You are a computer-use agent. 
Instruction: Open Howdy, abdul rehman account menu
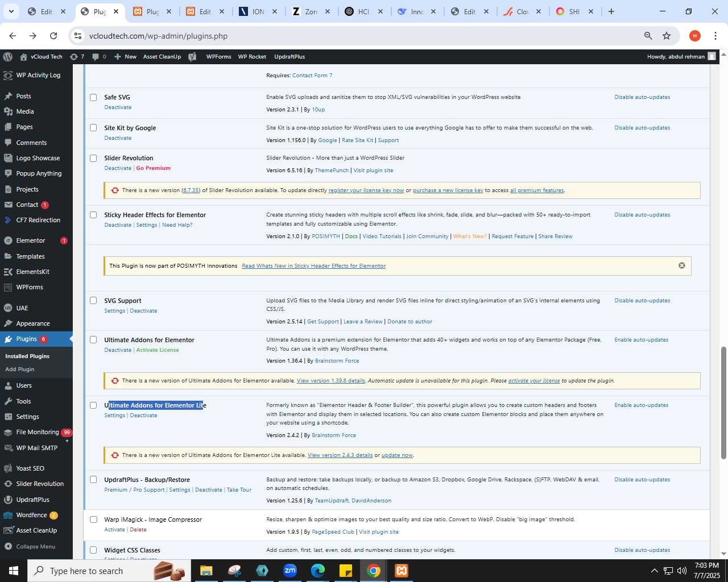pyautogui.click(x=681, y=57)
